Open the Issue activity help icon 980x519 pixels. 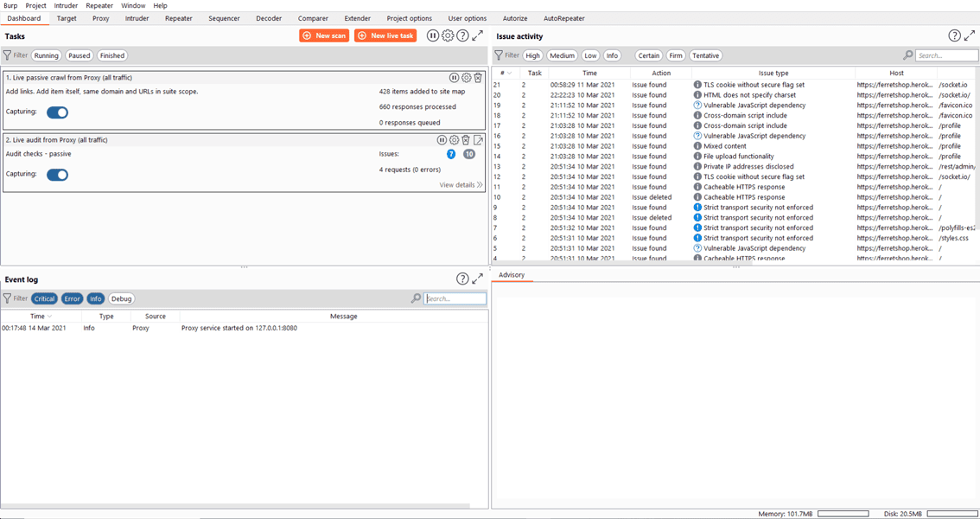coord(954,35)
